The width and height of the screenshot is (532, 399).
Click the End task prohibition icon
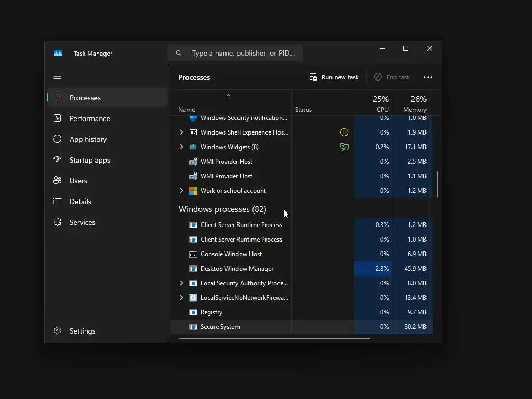tap(378, 77)
